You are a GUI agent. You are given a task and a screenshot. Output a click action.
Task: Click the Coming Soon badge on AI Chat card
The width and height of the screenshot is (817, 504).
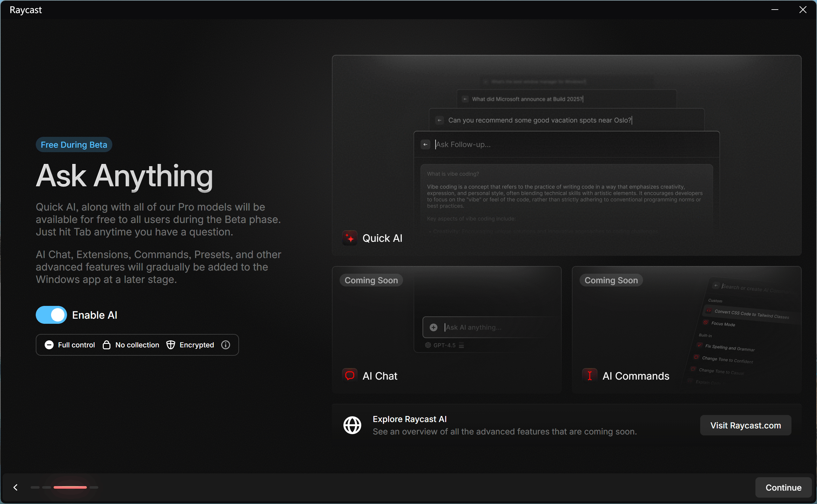371,280
